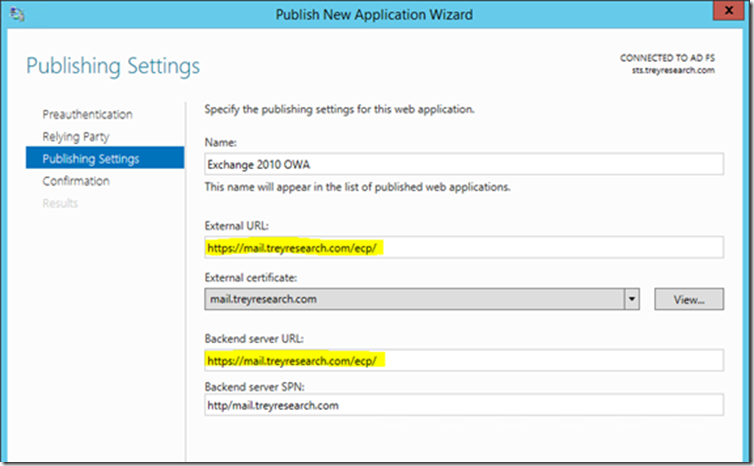The image size is (754, 466).
Task: Open the External certificate dropdown arrow
Action: coord(632,299)
